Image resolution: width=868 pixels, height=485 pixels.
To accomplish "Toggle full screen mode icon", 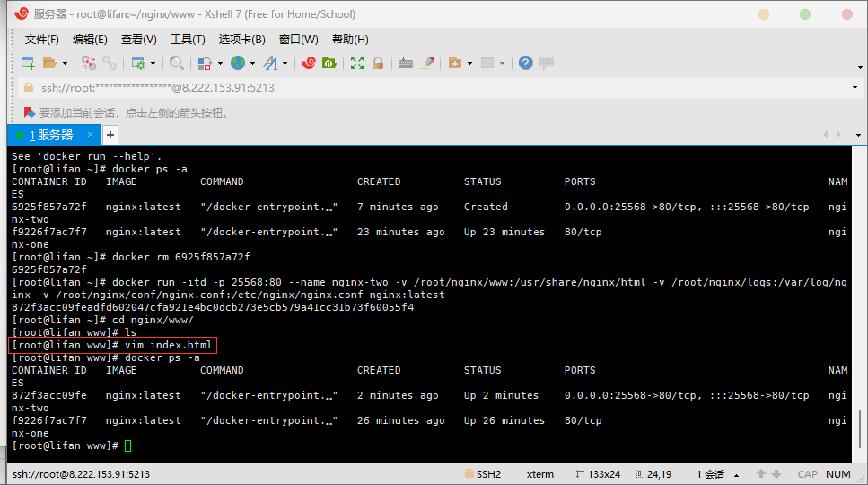I will tap(357, 63).
